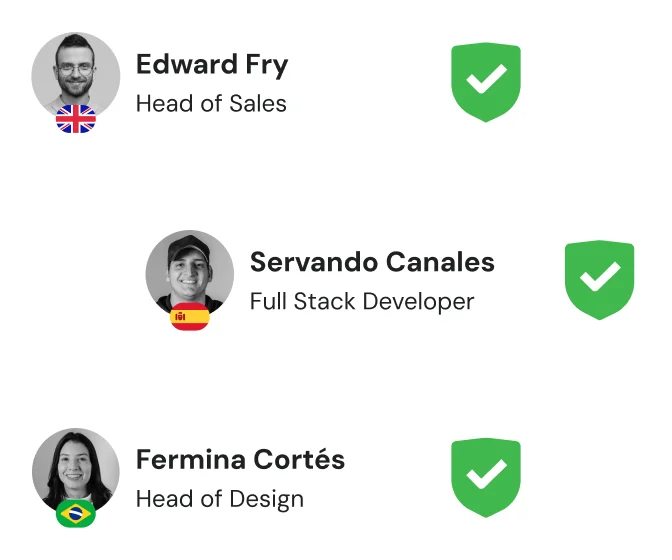Click the checkmark inside Servando's shield

[600, 276]
